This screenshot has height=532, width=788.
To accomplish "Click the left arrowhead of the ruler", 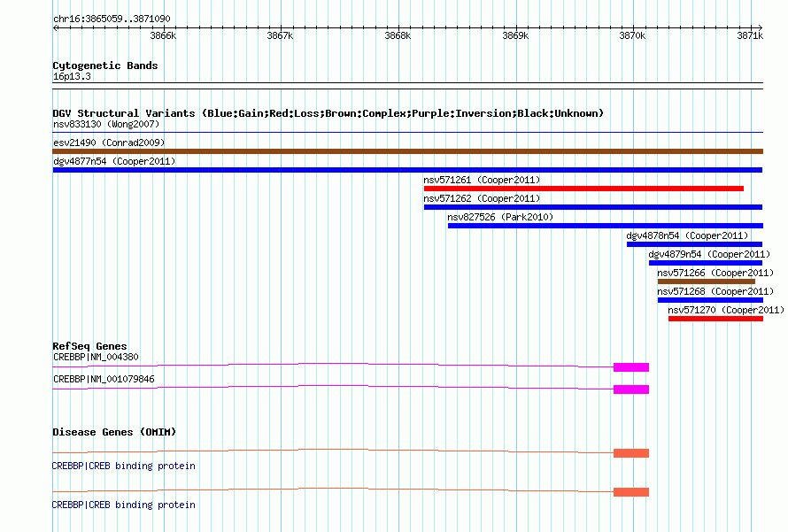I will pos(55,27).
